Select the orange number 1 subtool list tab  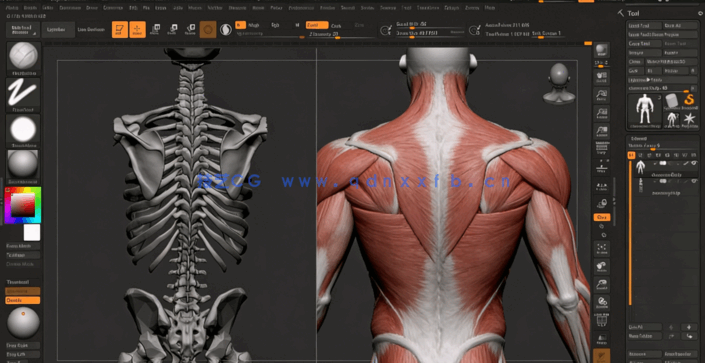point(631,155)
